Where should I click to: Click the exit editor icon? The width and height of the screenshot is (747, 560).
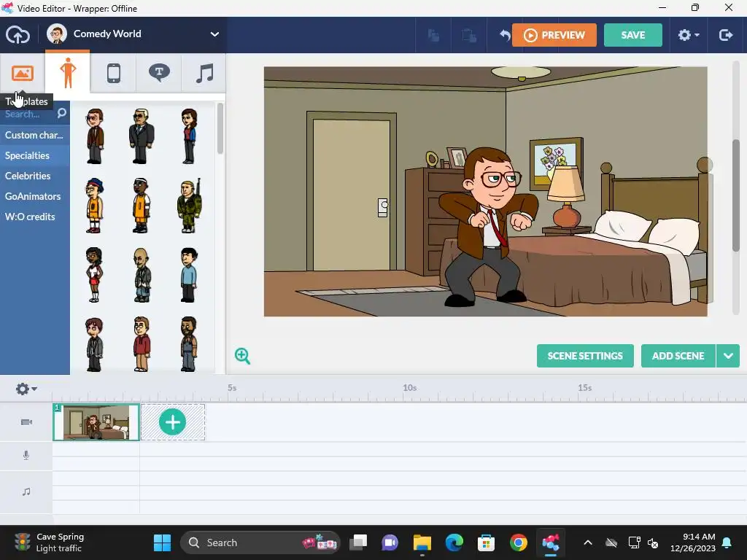(x=726, y=35)
